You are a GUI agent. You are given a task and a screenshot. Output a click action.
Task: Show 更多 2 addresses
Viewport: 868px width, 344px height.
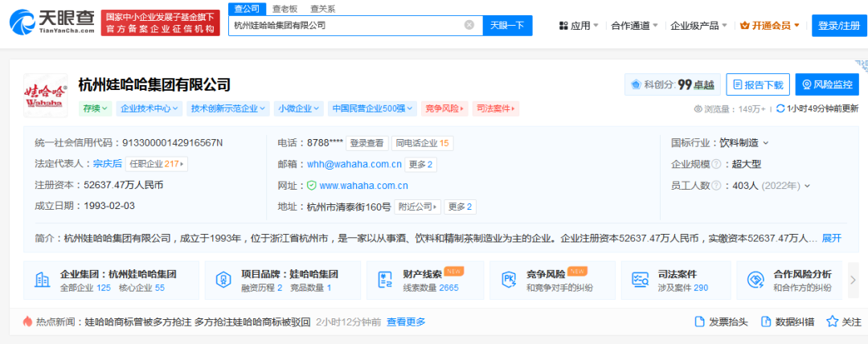pyautogui.click(x=460, y=207)
